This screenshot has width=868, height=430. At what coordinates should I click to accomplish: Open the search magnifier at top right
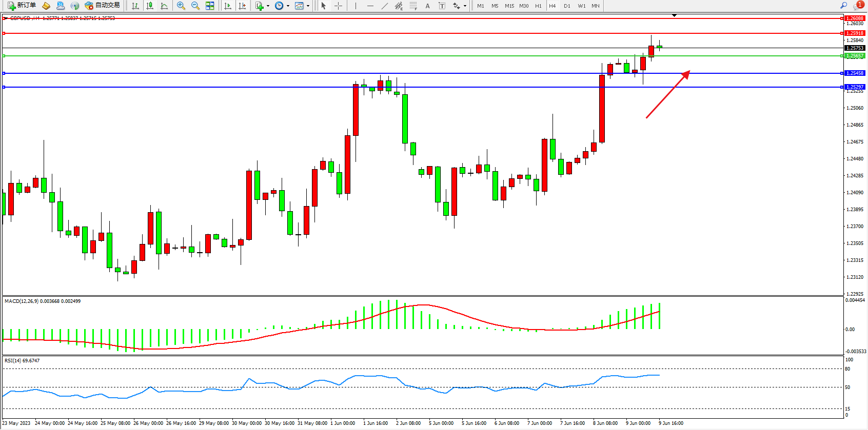point(843,6)
